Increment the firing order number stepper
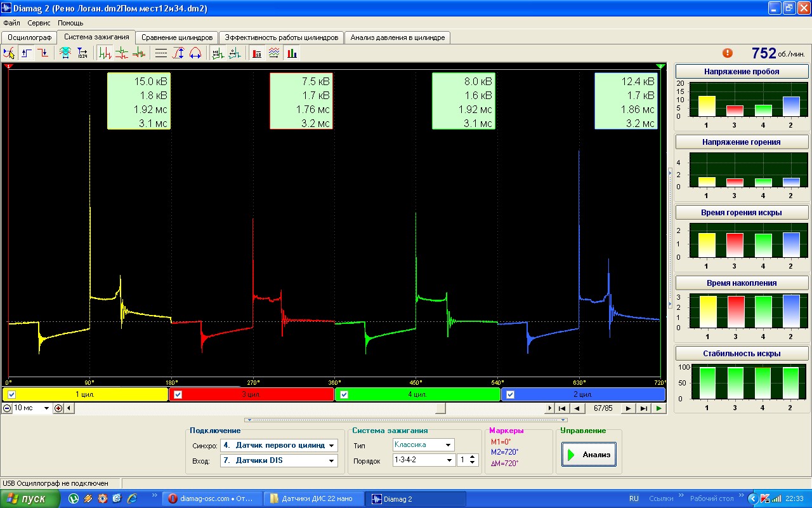 point(473,457)
